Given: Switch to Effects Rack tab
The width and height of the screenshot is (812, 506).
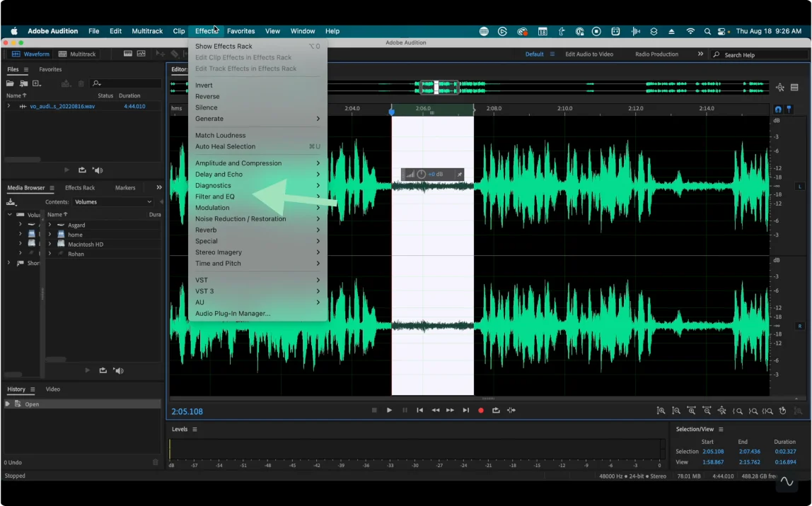Looking at the screenshot, I should tap(80, 188).
